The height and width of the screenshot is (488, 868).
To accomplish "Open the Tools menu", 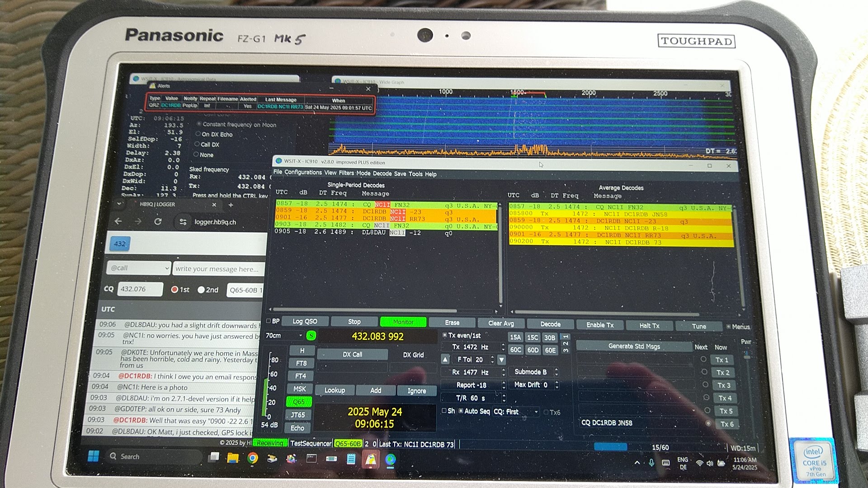I will coord(415,174).
